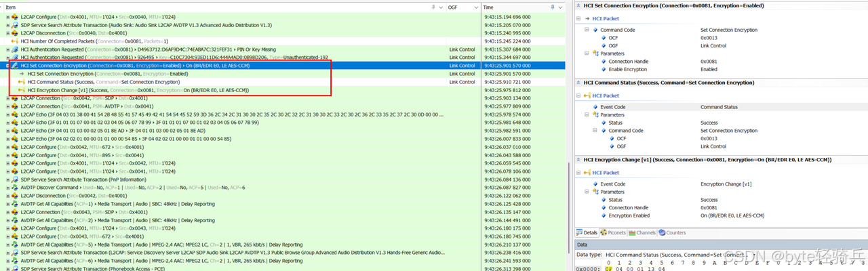Expand the AVDTP Discover Command row
Viewport: 868px width, 271px height.
click(8, 187)
